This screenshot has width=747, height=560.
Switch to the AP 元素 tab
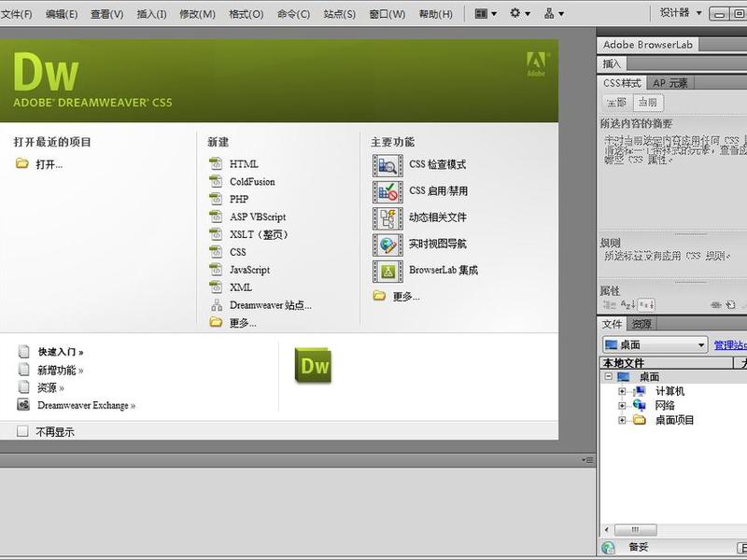[670, 83]
